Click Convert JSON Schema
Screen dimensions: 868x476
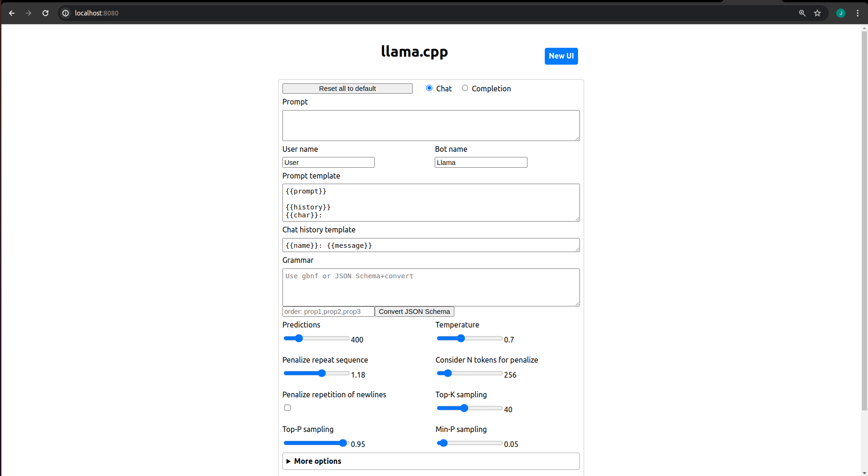(414, 311)
